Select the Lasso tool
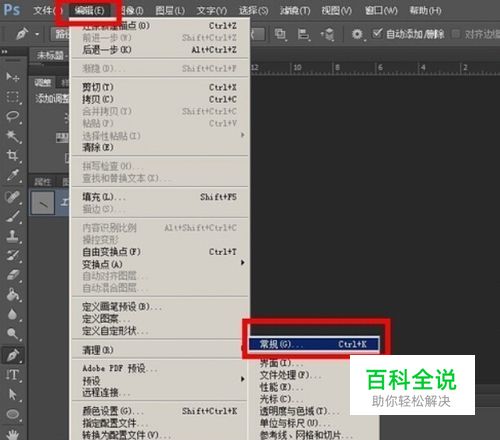This screenshot has width=500, height=440. [x=13, y=116]
